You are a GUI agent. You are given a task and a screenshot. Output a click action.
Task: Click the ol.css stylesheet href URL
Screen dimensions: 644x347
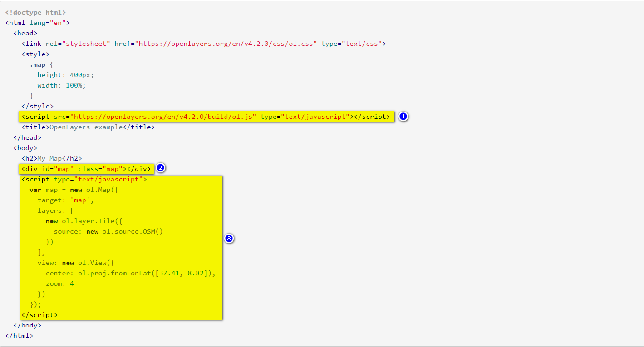(227, 44)
